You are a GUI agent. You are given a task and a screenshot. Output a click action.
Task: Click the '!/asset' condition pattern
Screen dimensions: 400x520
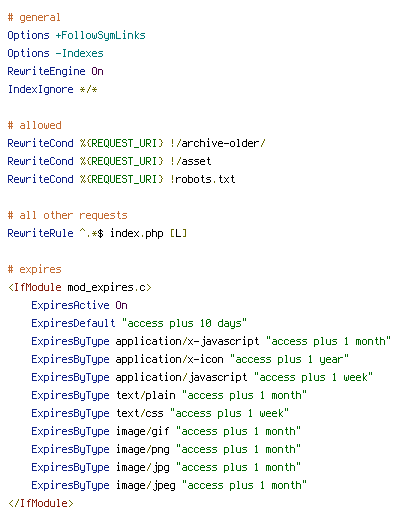coord(190,161)
